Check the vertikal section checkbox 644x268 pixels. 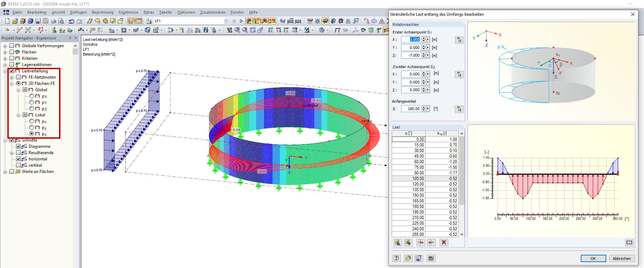click(x=19, y=165)
